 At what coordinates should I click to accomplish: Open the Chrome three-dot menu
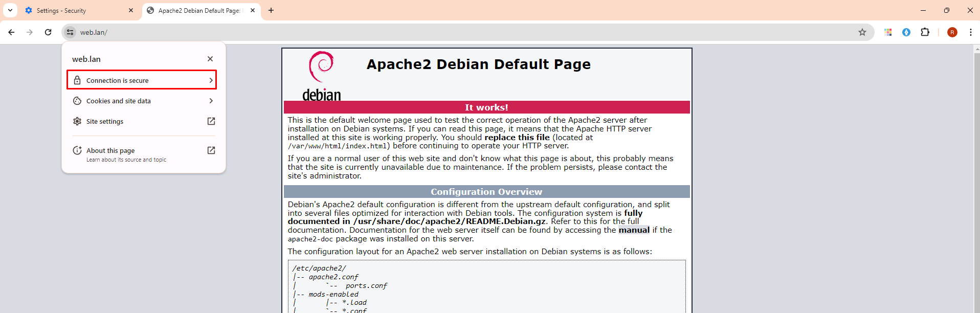coord(970,32)
